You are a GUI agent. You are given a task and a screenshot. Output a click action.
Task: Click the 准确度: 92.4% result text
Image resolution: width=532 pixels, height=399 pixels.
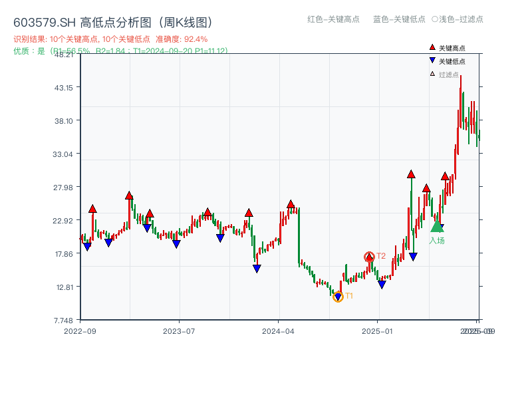coord(183,39)
